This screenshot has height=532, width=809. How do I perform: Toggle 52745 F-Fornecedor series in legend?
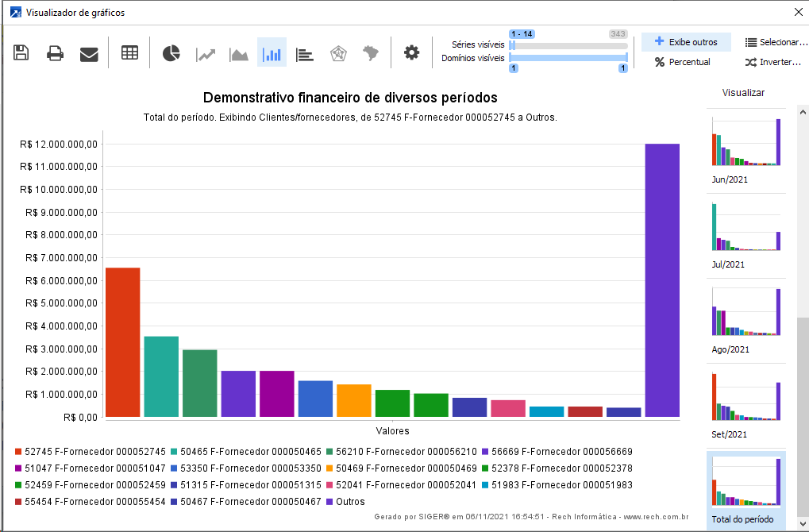(91, 452)
